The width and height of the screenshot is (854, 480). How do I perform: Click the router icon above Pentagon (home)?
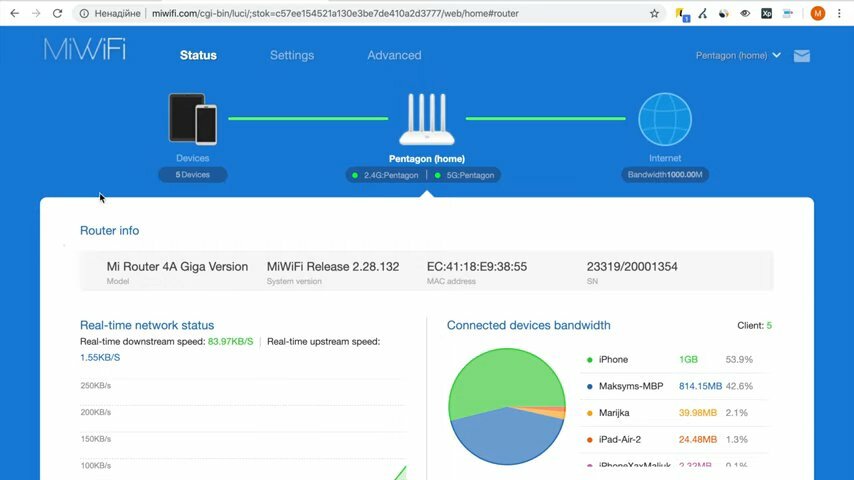[426, 119]
